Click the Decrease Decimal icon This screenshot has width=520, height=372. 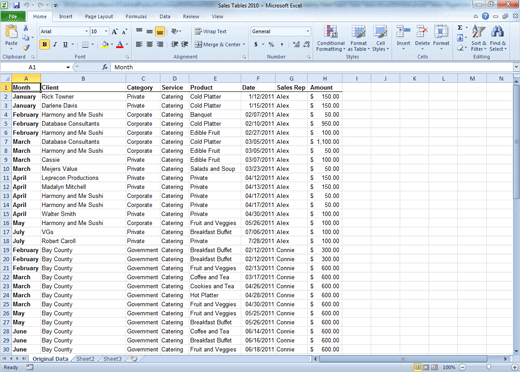coord(307,44)
